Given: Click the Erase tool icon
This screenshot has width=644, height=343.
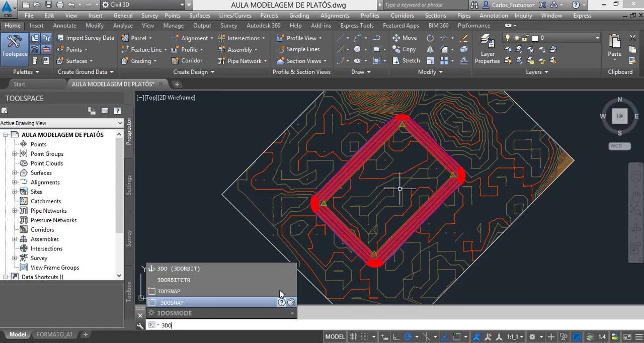Looking at the screenshot, I should (464, 38).
